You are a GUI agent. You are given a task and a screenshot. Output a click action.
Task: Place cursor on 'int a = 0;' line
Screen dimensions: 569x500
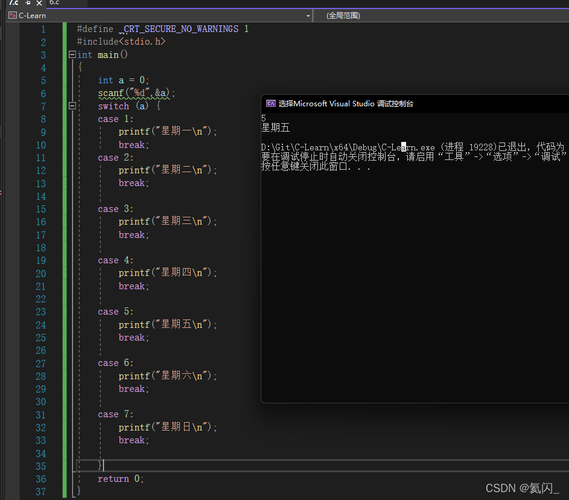(123, 80)
